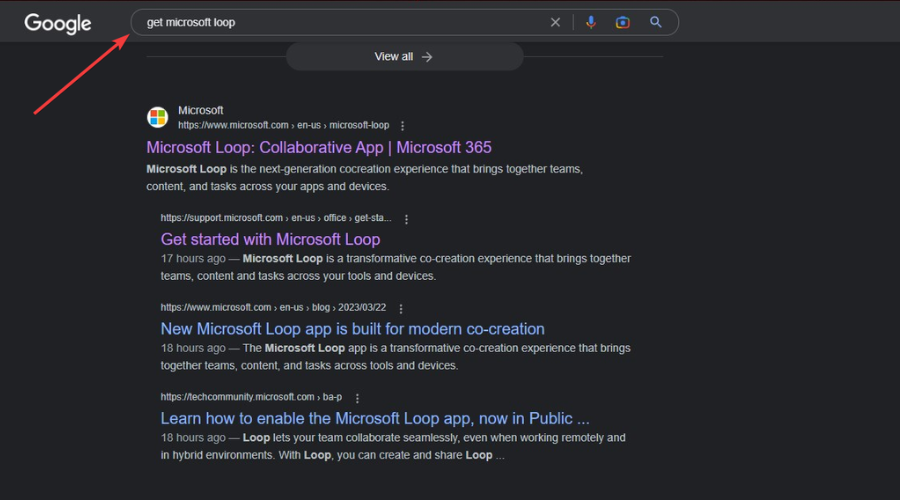Open 'Get started with Microsoft Loop' link
Viewport: 900px width, 500px height.
coord(270,239)
